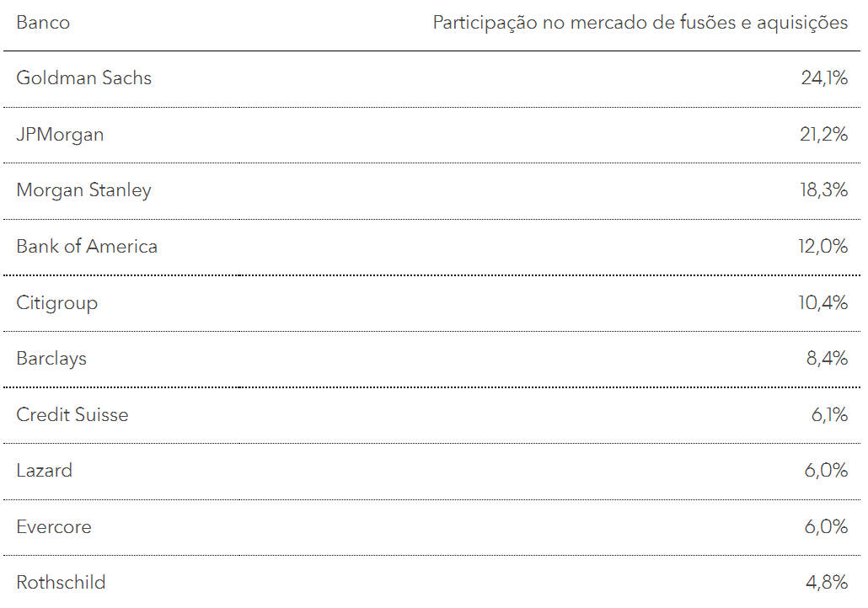Click the Lazard table entry
This screenshot has width=868, height=608.
(x=45, y=471)
